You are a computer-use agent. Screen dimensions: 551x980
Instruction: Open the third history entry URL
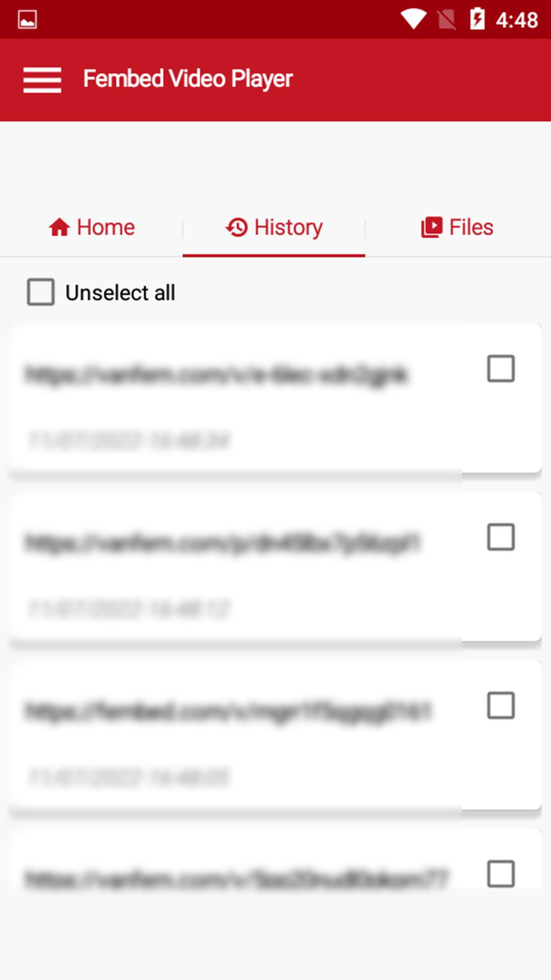pos(228,711)
